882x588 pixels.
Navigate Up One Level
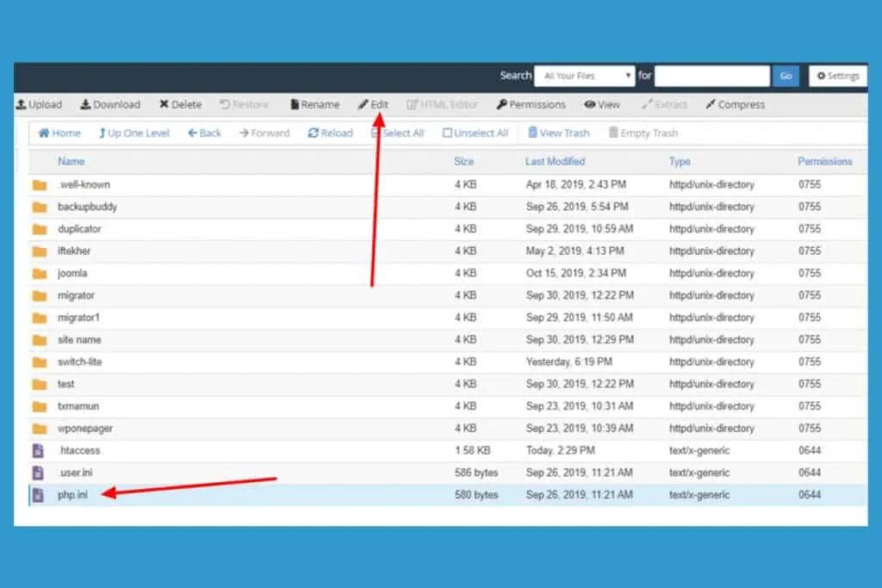[134, 133]
